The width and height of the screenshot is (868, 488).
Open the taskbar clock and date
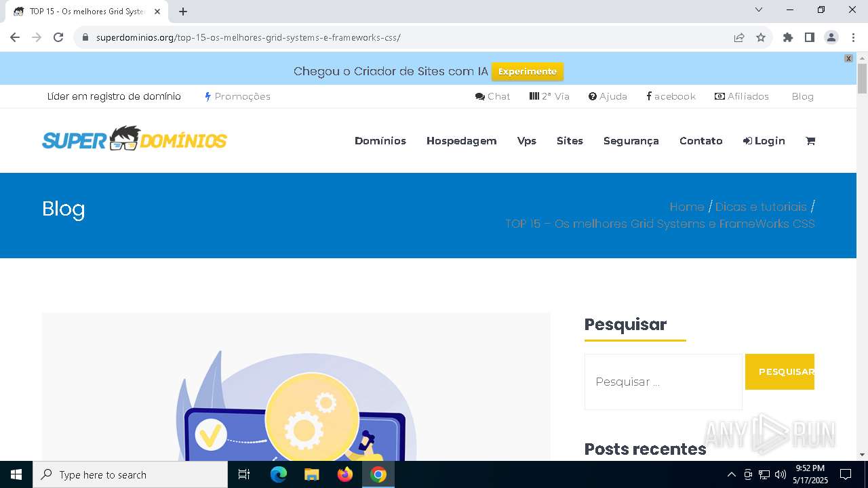[810, 474]
